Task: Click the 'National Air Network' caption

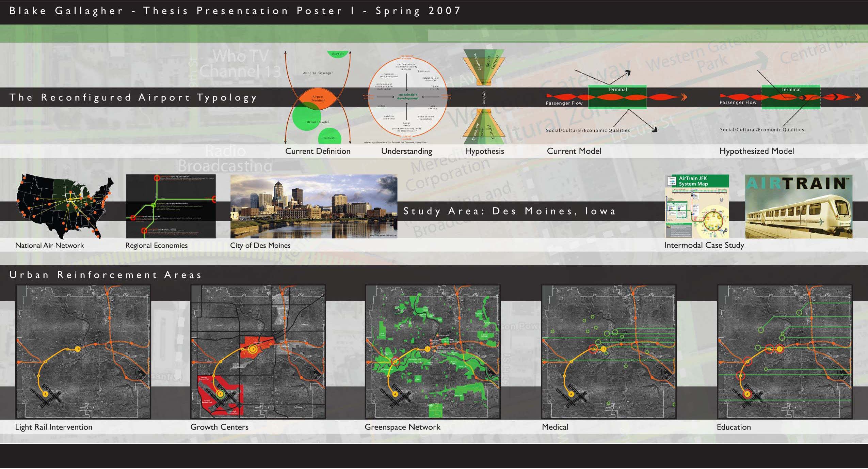Action: [x=49, y=246]
